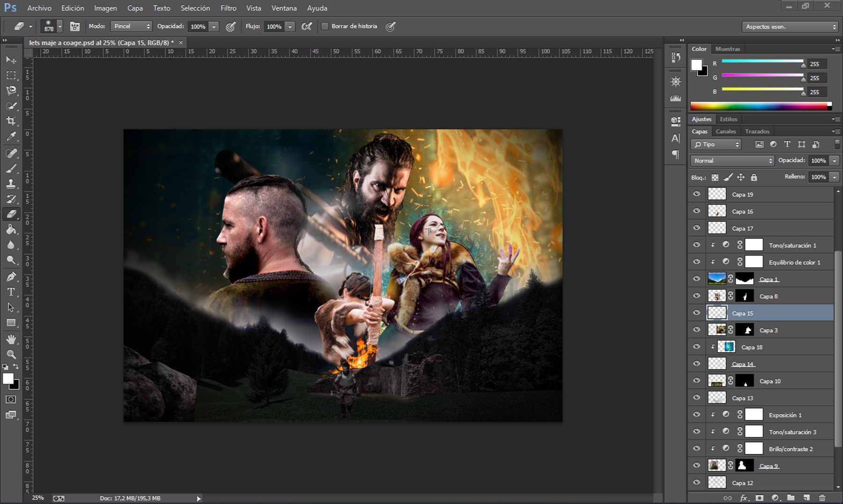Change the screen mode
Viewport: 843px width, 504px height.
click(x=11, y=415)
